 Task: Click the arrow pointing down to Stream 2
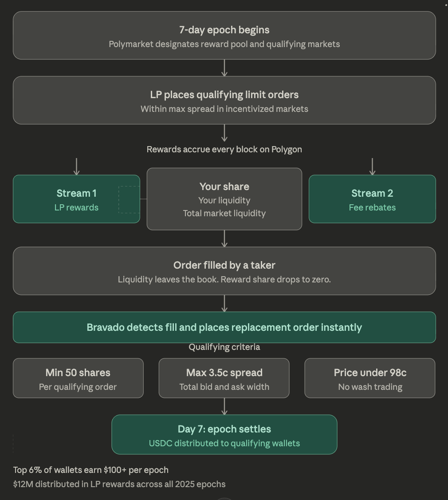click(x=372, y=167)
